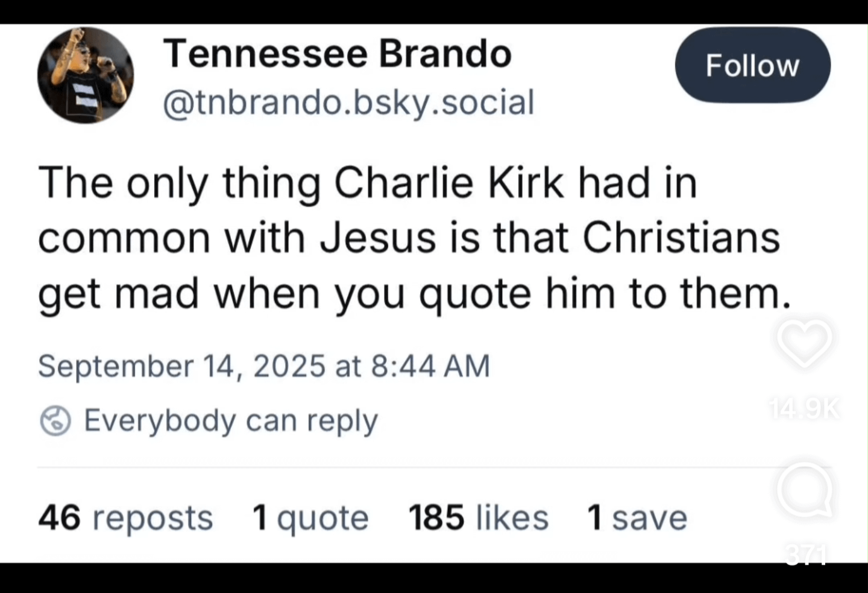The image size is (868, 593).
Task: Open Tennessee Brando's profile avatar
Action: pos(86,75)
